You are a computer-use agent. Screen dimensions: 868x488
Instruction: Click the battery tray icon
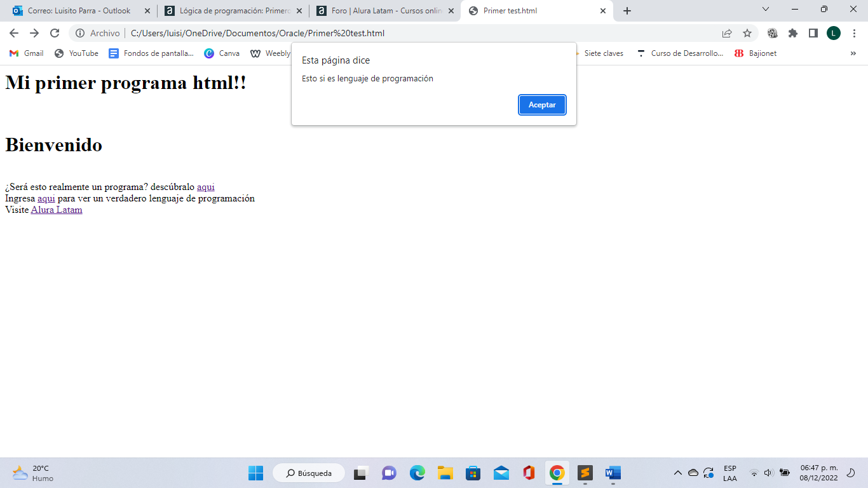coord(785,473)
